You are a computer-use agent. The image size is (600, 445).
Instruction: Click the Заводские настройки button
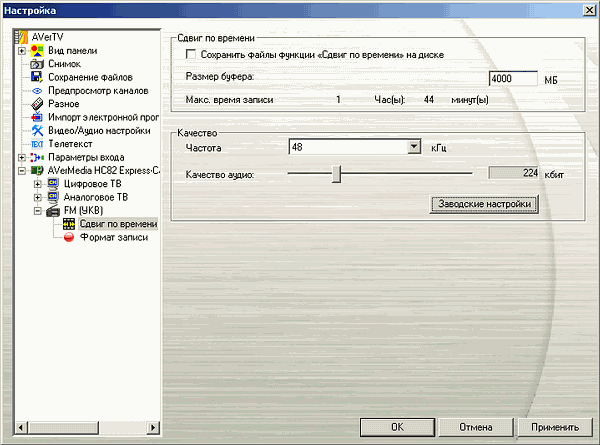pyautogui.click(x=485, y=204)
